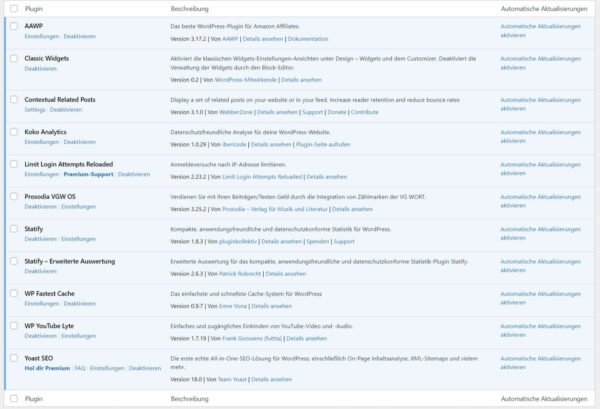Open Statify Einstellungen link
Image resolution: width=600 pixels, height=409 pixels.
click(x=78, y=239)
